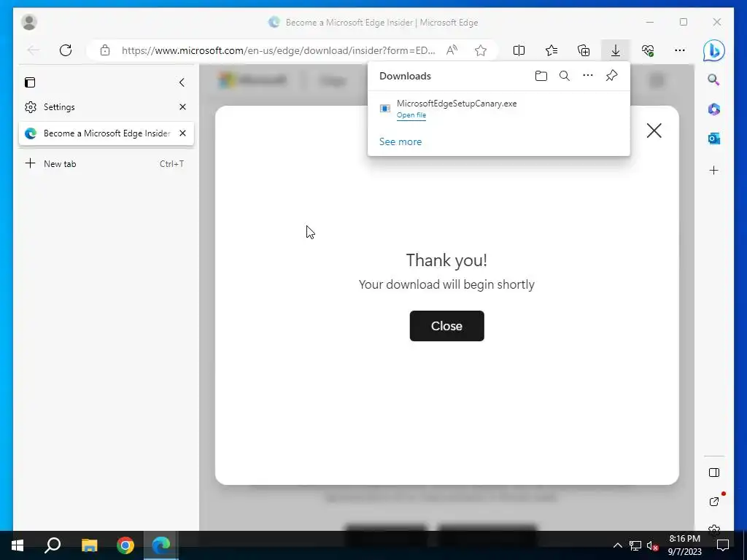This screenshot has height=560, width=747.
Task: Toggle the Downloads toolbar button
Action: pyautogui.click(x=616, y=50)
